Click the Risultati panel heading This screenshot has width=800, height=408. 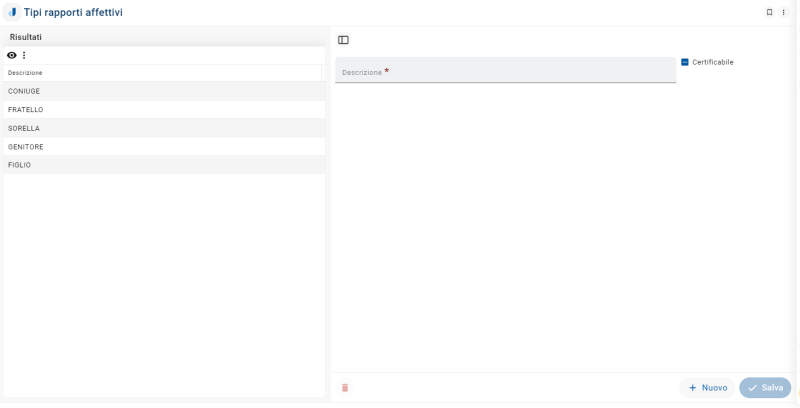pos(26,37)
